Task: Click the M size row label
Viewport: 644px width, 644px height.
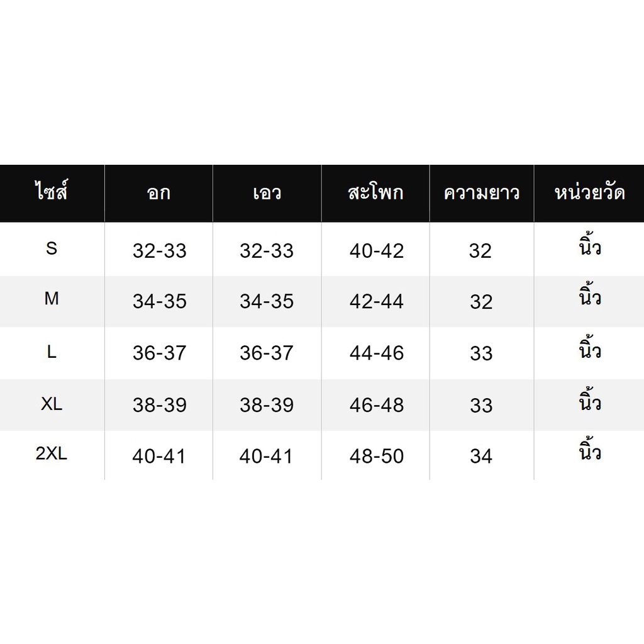Action: coord(52,299)
